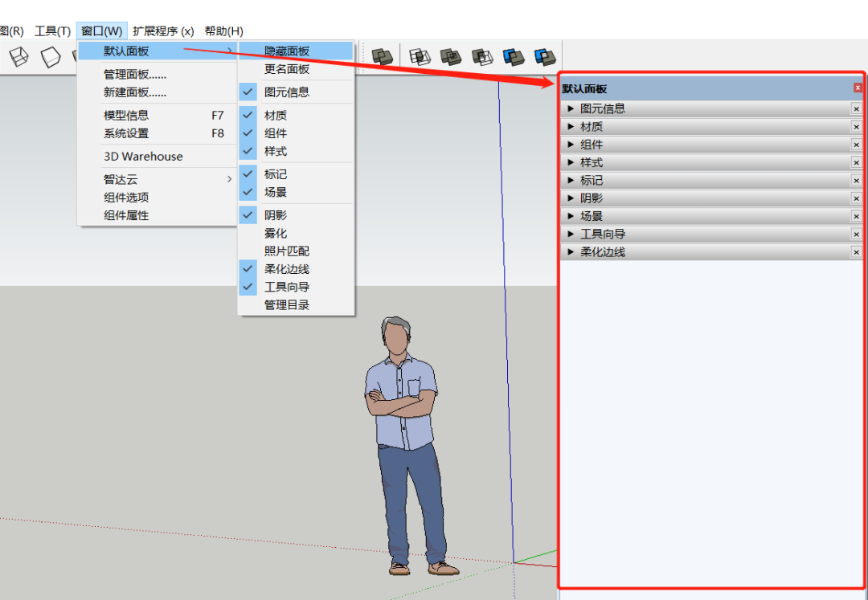Select the hidden line cube style icon
The height and width of the screenshot is (600, 868).
pyautogui.click(x=51, y=57)
